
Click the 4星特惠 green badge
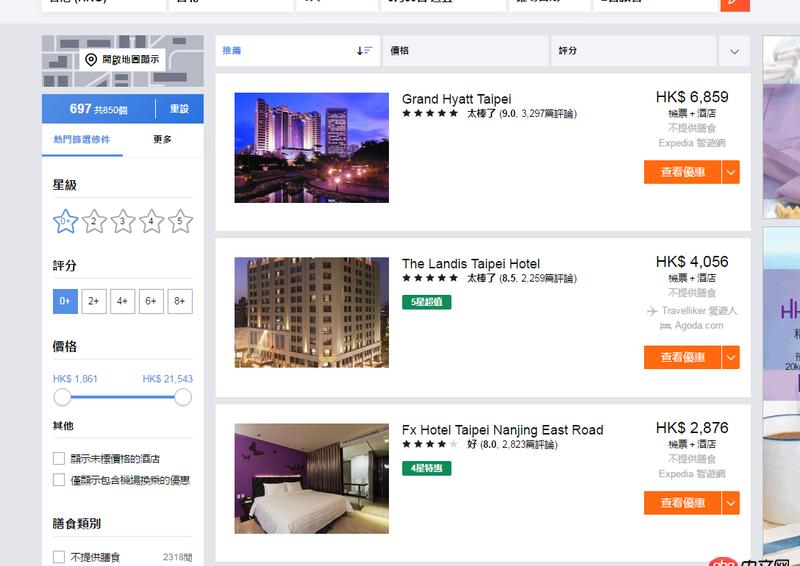pyautogui.click(x=427, y=468)
